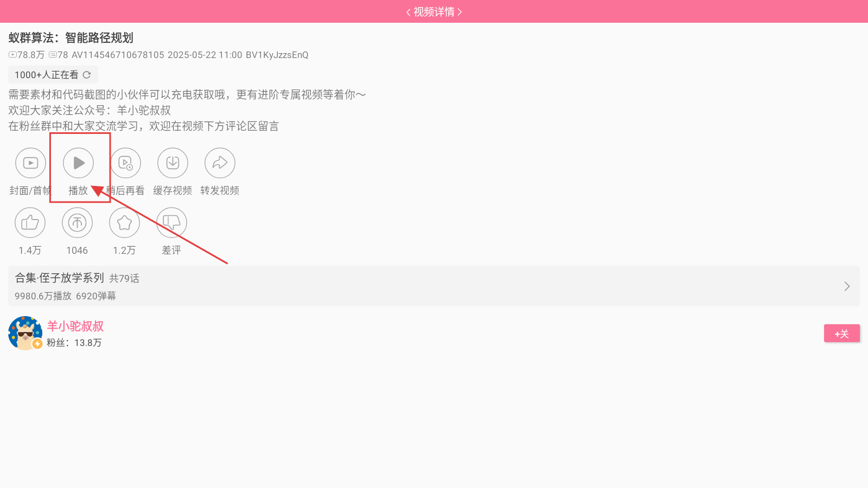The height and width of the screenshot is (488, 868).
Task: Add the video to 稍后再看
Action: (x=125, y=163)
